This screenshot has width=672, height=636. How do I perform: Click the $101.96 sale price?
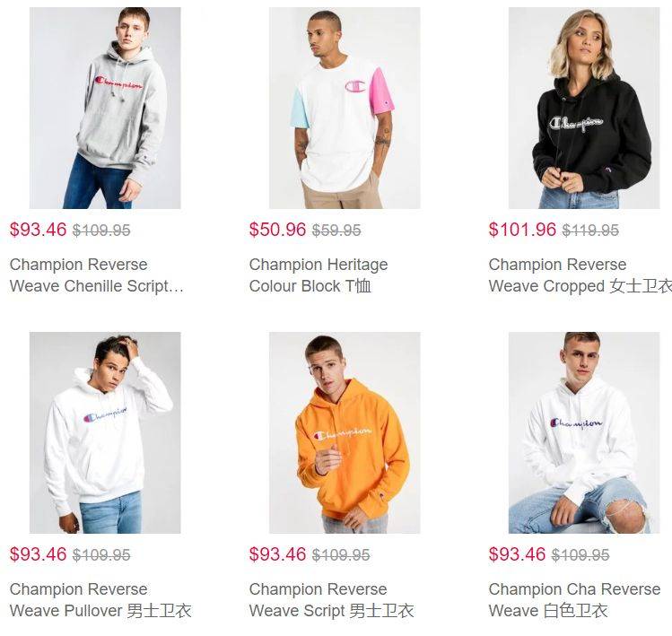(522, 230)
